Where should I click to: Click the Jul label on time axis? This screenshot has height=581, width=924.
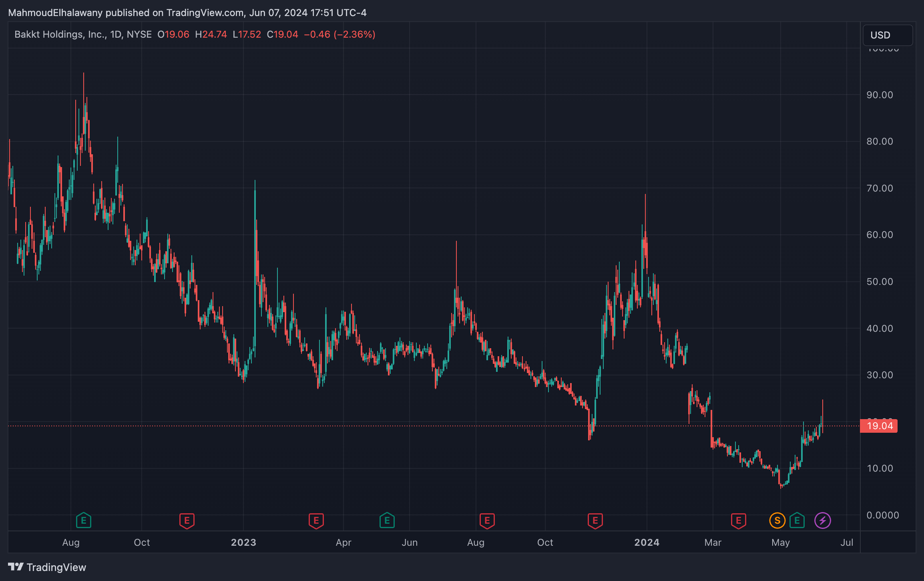(x=847, y=543)
